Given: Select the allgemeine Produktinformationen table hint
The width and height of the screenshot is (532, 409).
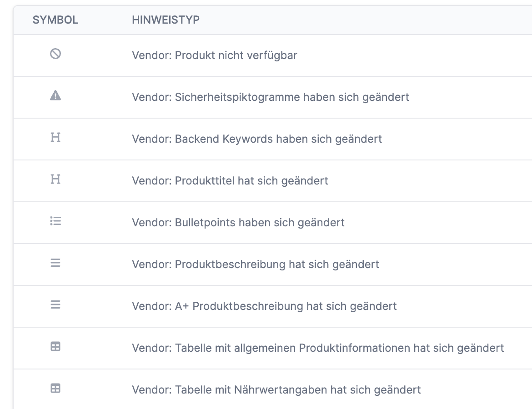Looking at the screenshot, I should point(317,348).
